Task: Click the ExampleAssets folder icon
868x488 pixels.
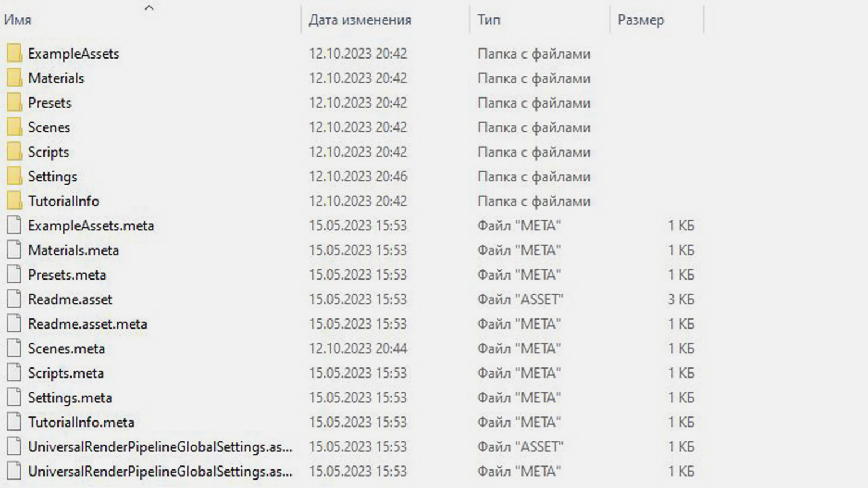Action: tap(15, 54)
